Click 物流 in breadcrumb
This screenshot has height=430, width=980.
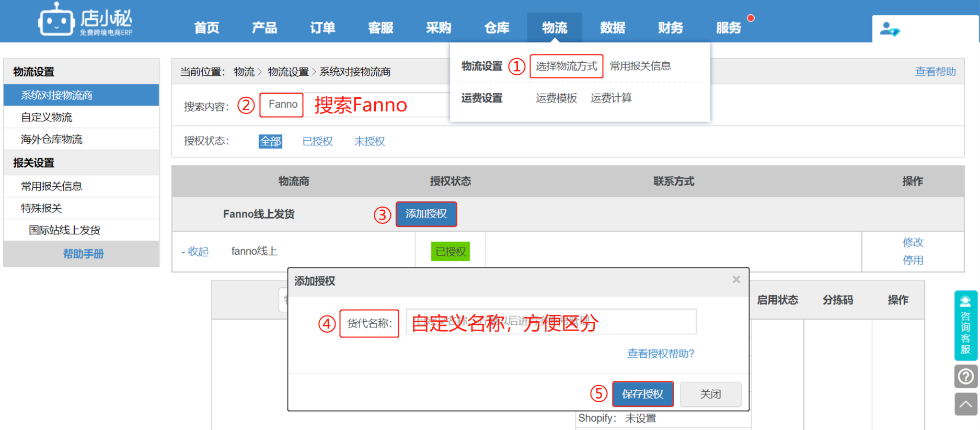pos(244,72)
